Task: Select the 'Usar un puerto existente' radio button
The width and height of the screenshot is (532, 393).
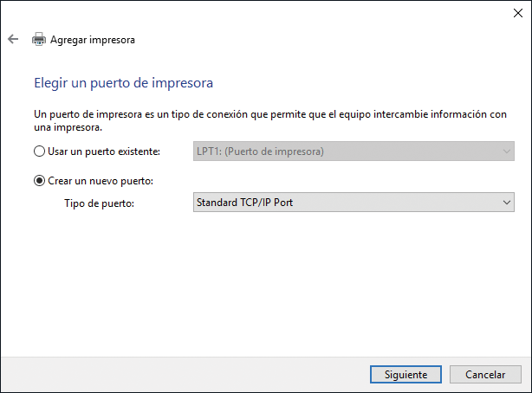Action: (38, 151)
